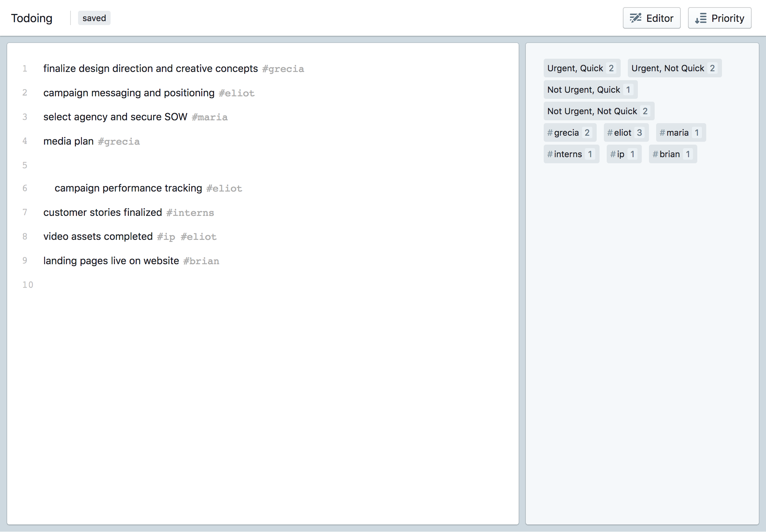The image size is (766, 532).
Task: Click the saved status badge
Action: (94, 18)
